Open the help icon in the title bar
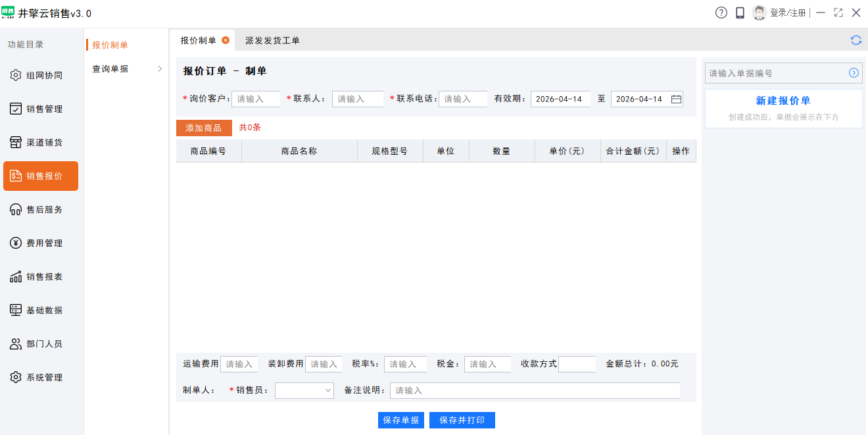 coord(721,12)
